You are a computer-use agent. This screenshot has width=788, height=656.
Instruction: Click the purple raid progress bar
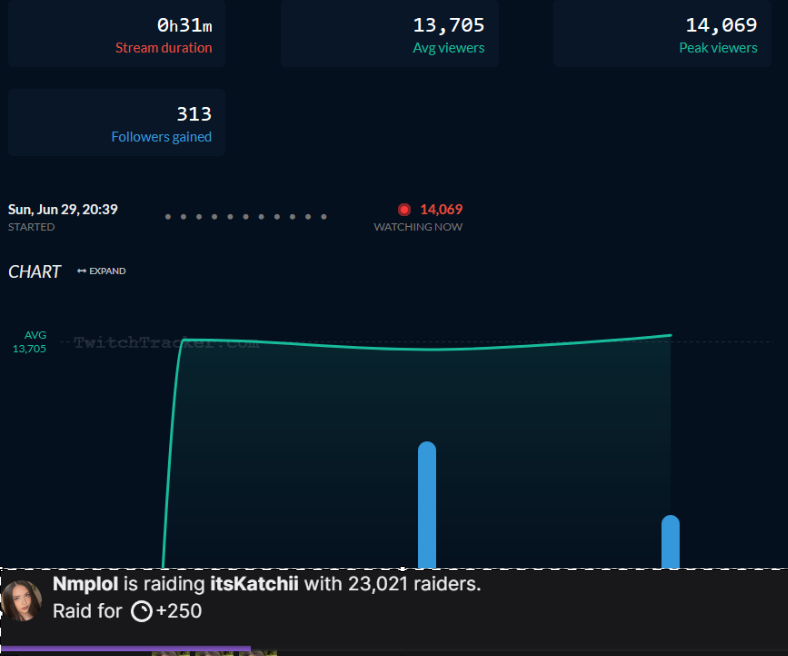pos(126,648)
